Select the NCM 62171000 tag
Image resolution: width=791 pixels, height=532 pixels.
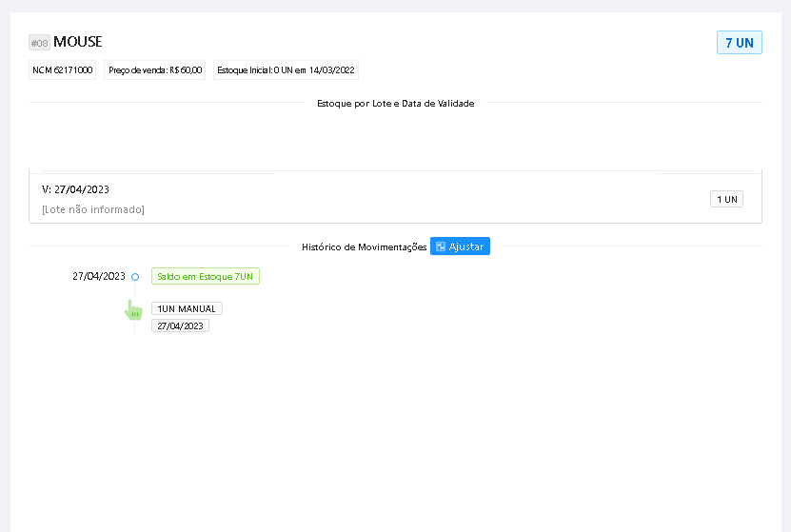coord(63,70)
